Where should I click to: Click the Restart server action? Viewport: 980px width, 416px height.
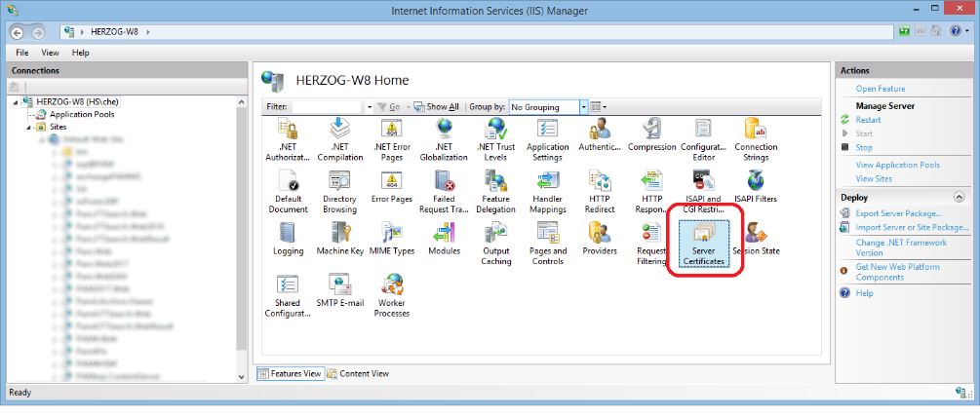[x=868, y=120]
